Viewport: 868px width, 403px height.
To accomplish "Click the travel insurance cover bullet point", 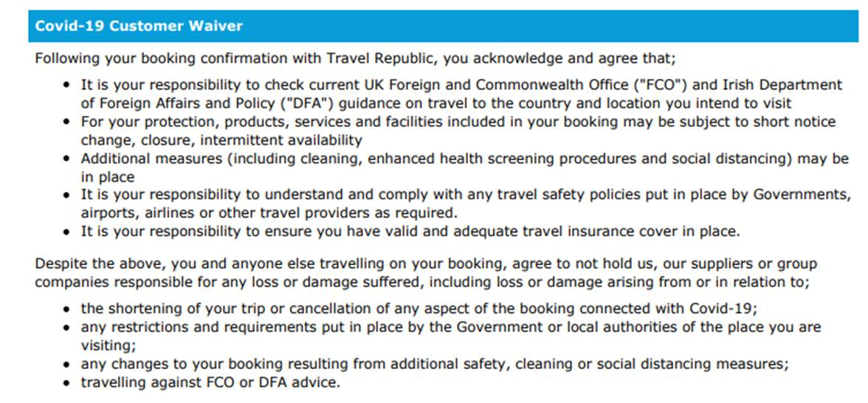I will [410, 232].
